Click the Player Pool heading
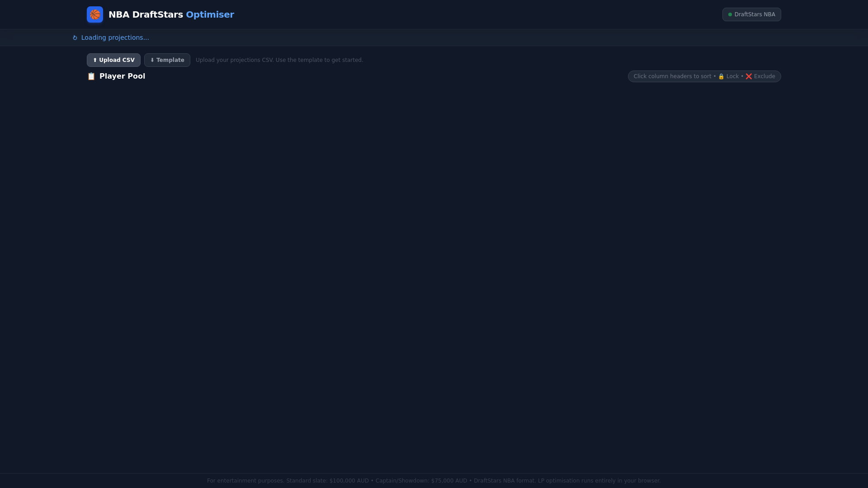 click(x=123, y=76)
